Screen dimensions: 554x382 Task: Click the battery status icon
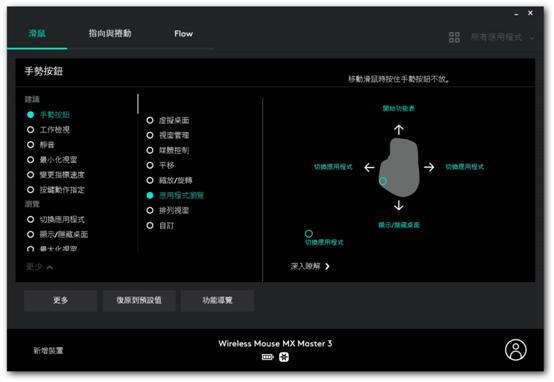(x=267, y=357)
